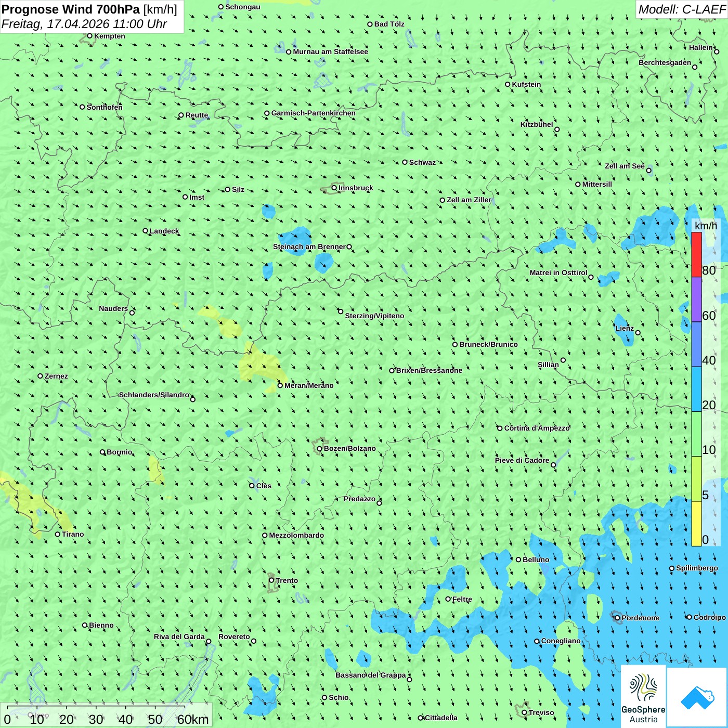The height and width of the screenshot is (728, 728).
Task: Select the Bassano del Grappa label
Action: tap(371, 675)
